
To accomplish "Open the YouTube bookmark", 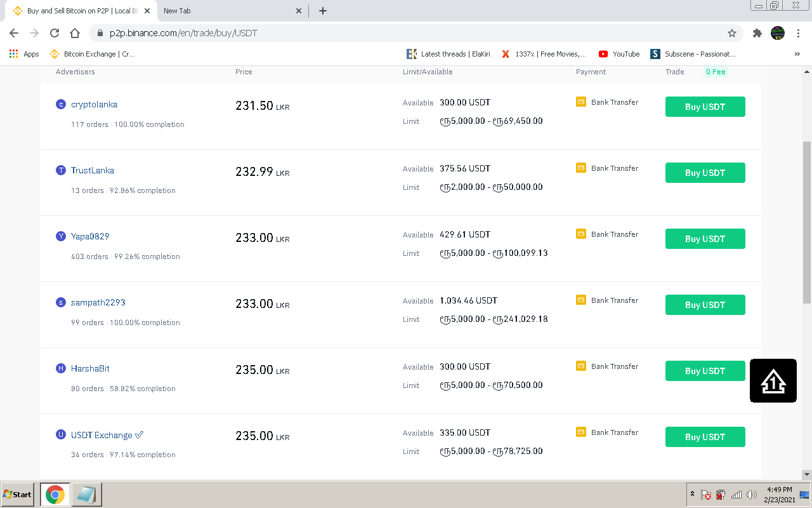I will (619, 54).
